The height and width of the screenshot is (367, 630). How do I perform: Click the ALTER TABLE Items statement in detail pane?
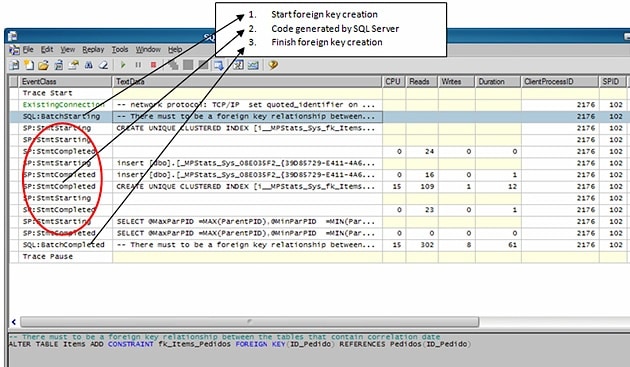pos(239,344)
